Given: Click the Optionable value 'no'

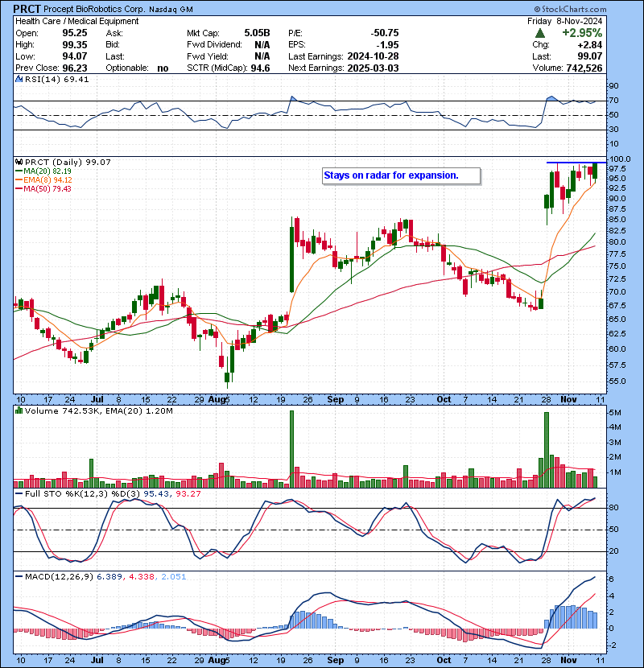Looking at the screenshot, I should click(163, 68).
